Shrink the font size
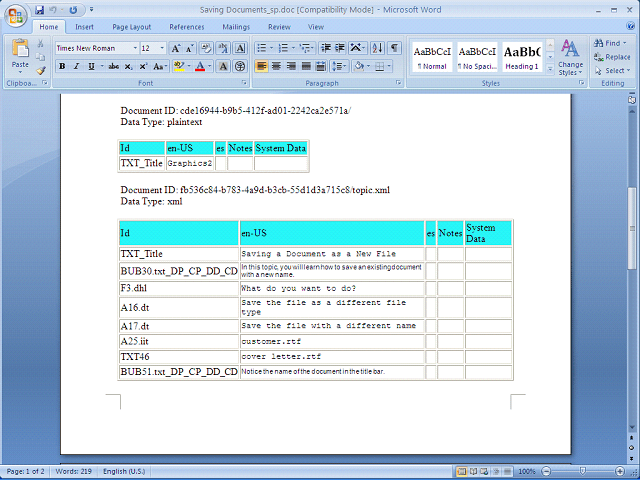 tap(190, 48)
